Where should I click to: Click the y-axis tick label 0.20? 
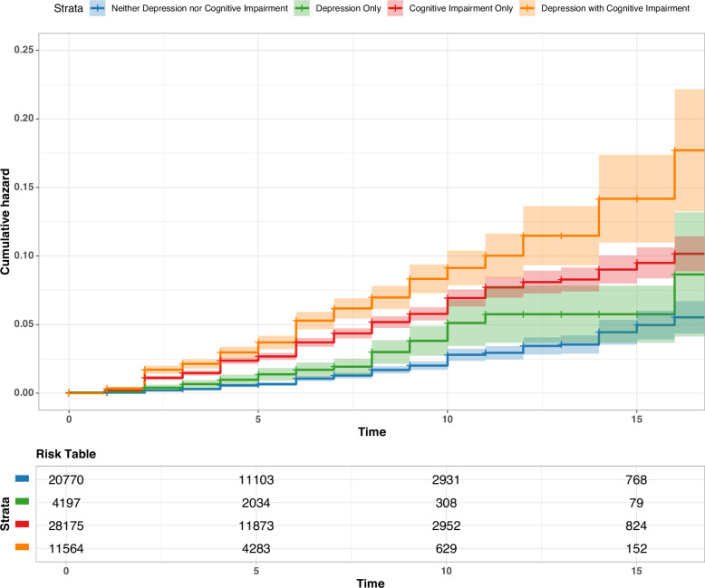[x=24, y=118]
